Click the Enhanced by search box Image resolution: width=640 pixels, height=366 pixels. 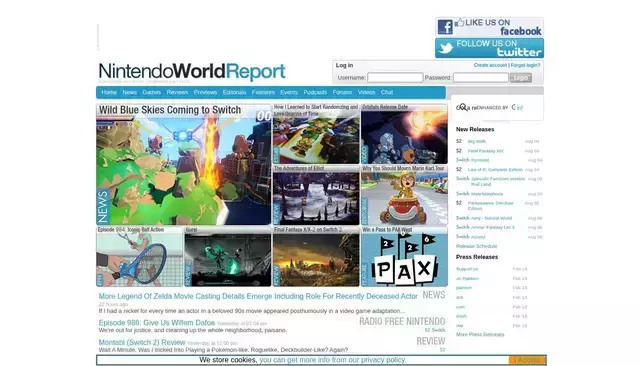point(497,108)
